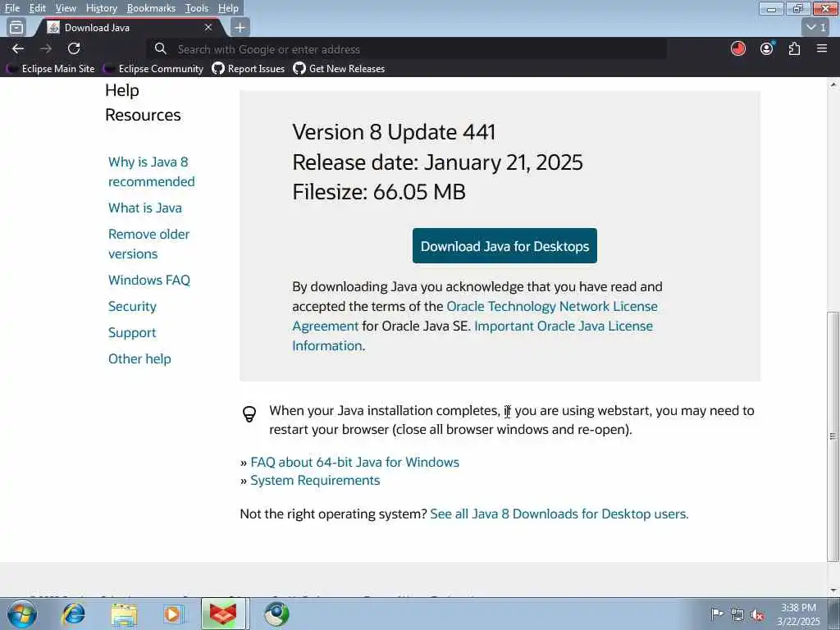Click the muted volume tray icon
Image resolution: width=840 pixels, height=630 pixels.
(757, 614)
